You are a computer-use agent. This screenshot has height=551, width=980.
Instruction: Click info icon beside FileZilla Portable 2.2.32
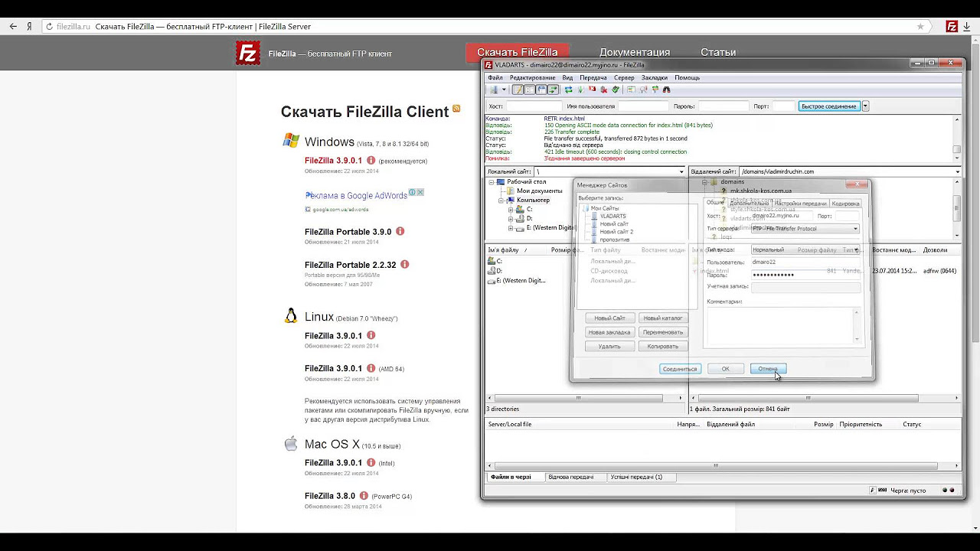point(405,265)
